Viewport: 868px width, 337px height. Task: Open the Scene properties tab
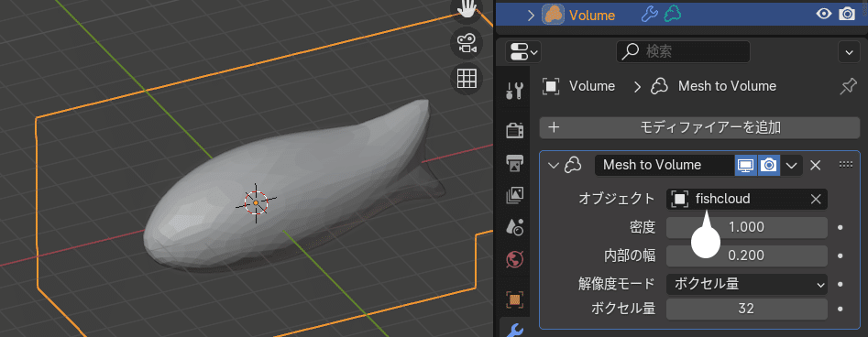[x=515, y=226]
